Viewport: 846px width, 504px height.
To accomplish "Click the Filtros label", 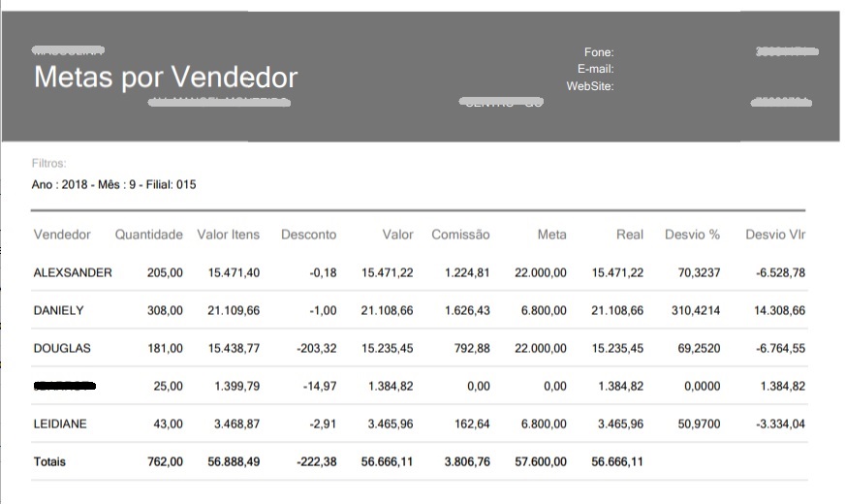I will pyautogui.click(x=48, y=165).
